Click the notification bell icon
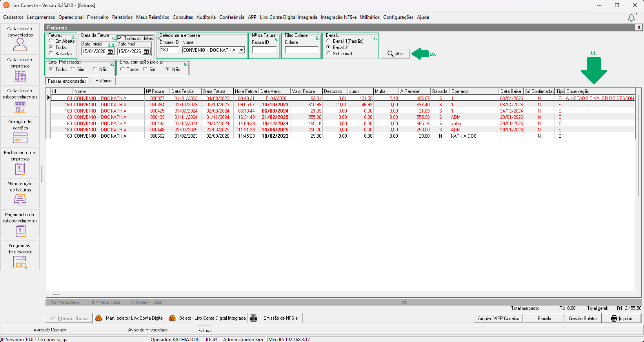644x342 pixels. [631, 18]
